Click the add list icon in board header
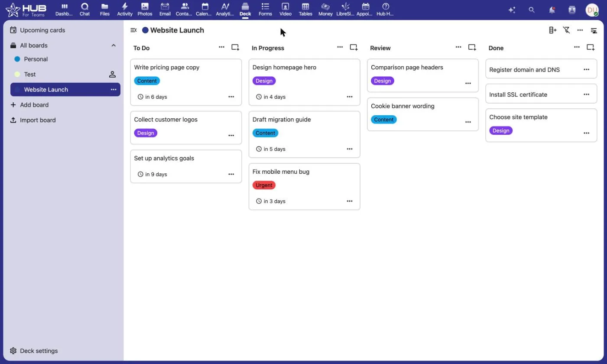The width and height of the screenshot is (607, 364). [x=552, y=30]
